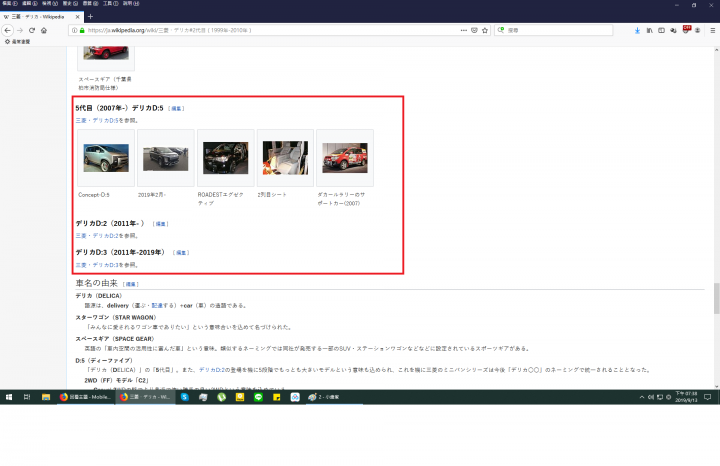Go back using the browser back arrow
This screenshot has height=466, width=720.
click(8, 30)
